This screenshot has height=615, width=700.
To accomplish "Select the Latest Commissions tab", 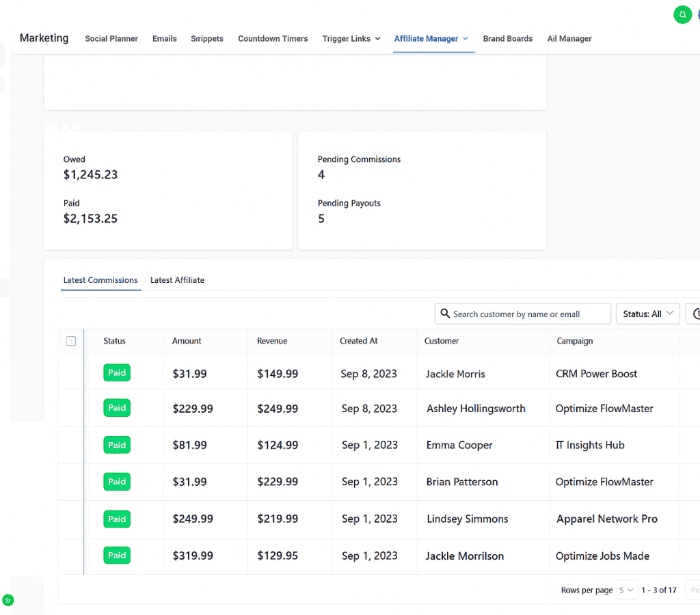I will [100, 280].
